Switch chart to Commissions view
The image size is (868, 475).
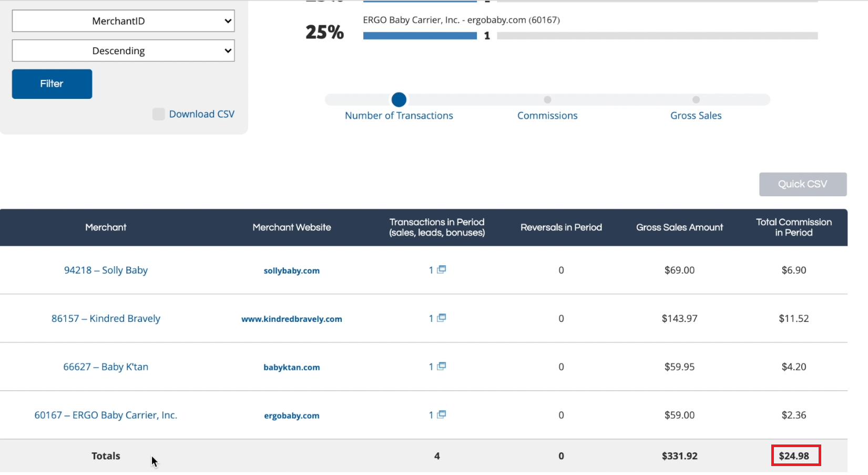click(547, 116)
